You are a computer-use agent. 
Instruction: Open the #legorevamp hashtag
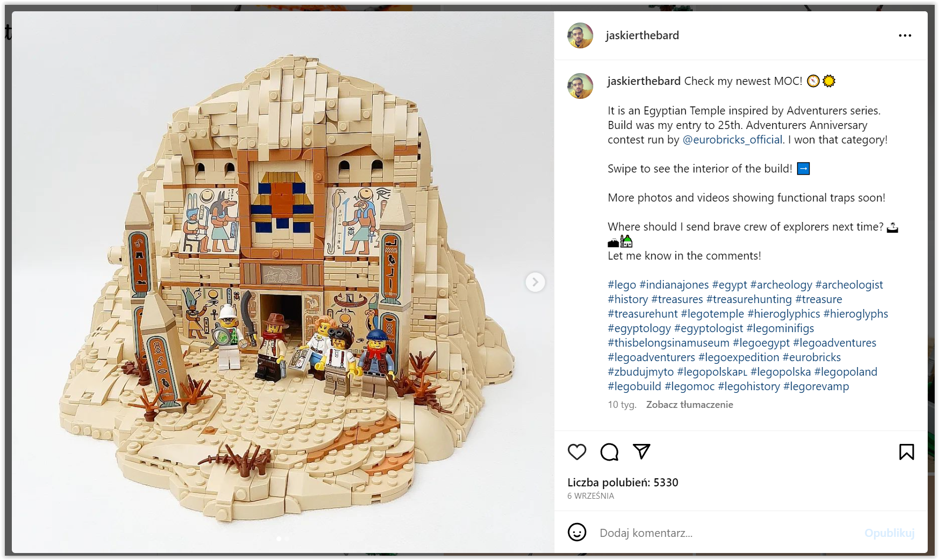(816, 386)
